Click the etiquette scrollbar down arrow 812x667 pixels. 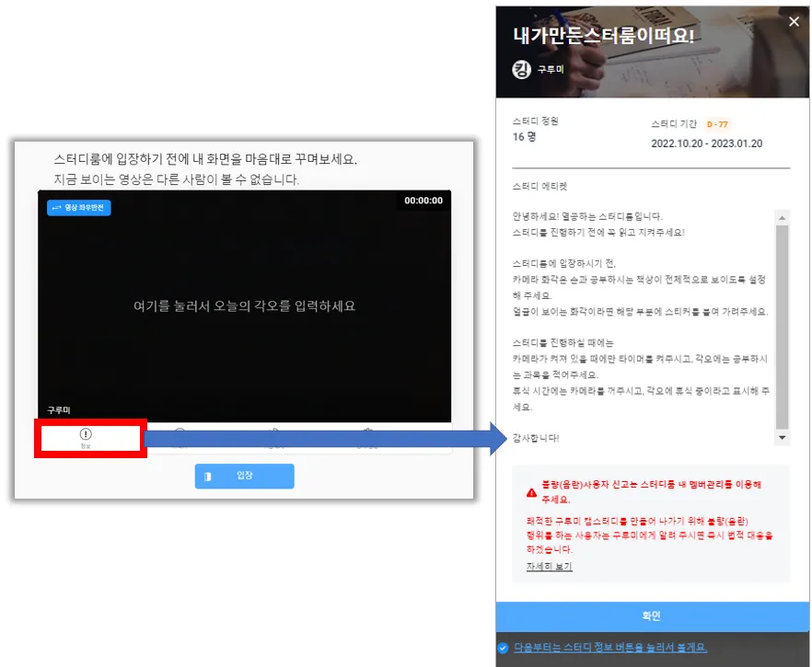[782, 438]
